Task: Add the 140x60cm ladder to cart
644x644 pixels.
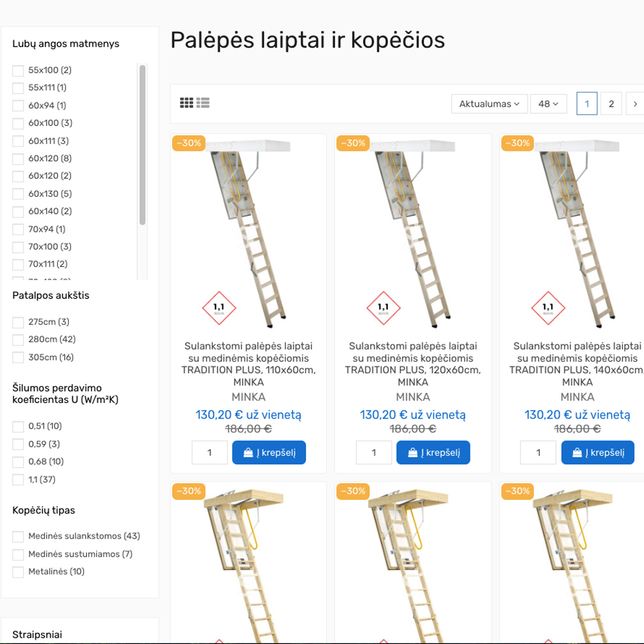Action: tap(598, 452)
